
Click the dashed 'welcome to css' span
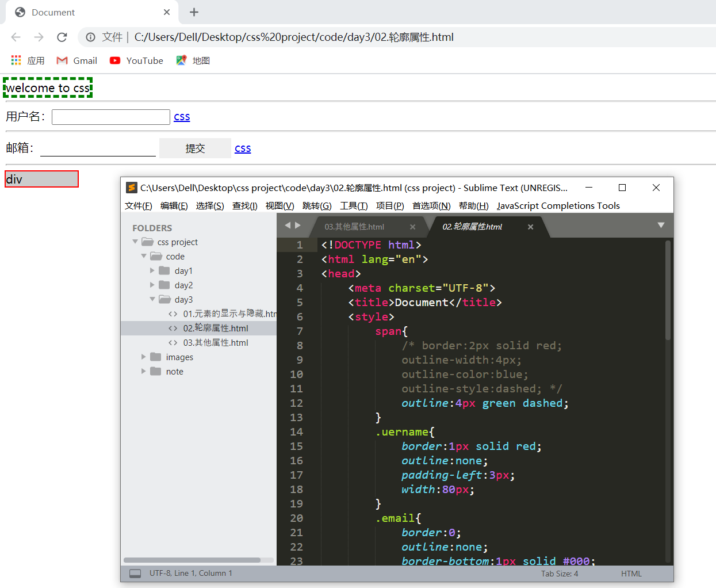48,87
